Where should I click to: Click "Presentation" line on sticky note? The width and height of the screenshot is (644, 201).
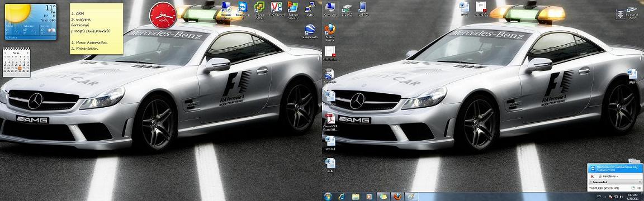pyautogui.click(x=84, y=48)
